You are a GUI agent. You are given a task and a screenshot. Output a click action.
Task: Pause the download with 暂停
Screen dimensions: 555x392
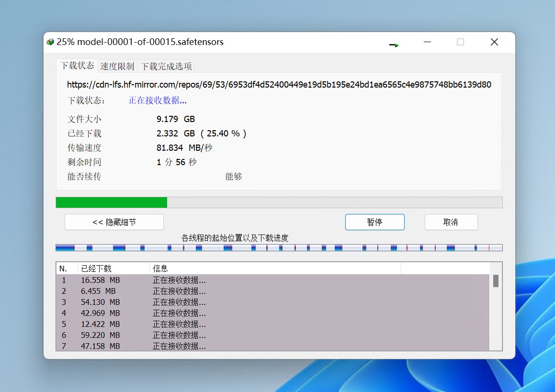[374, 222]
